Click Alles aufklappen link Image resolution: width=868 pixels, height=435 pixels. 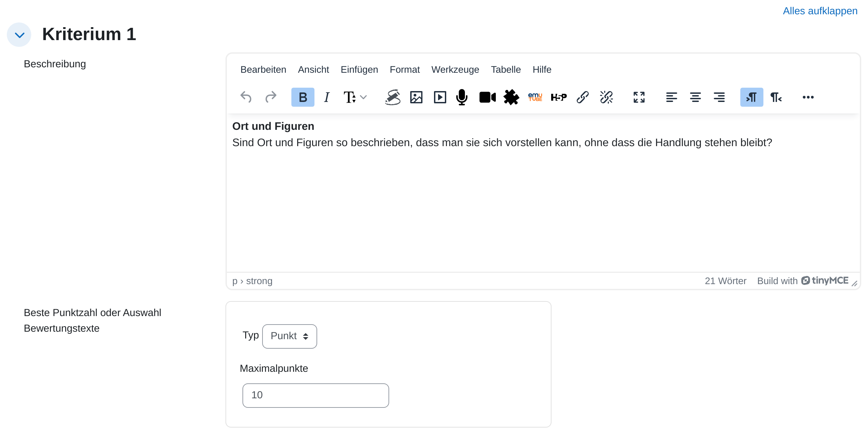point(820,11)
